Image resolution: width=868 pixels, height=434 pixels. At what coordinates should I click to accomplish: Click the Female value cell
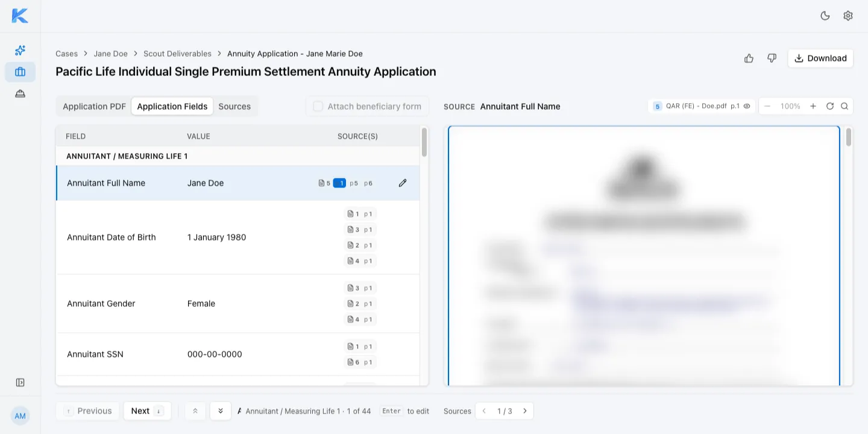tap(201, 304)
